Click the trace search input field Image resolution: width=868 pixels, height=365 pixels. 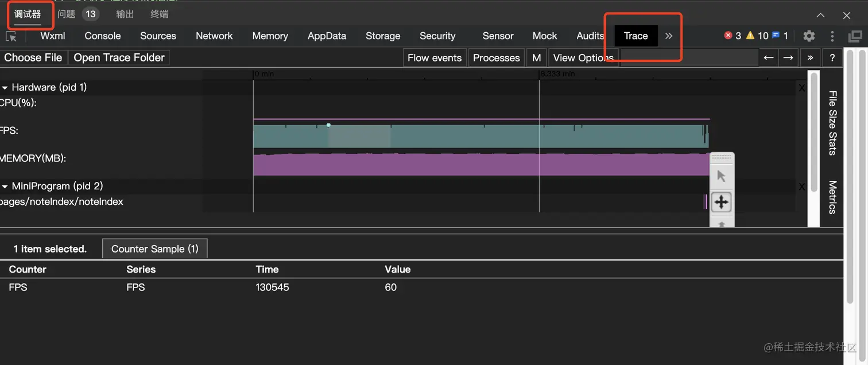689,57
